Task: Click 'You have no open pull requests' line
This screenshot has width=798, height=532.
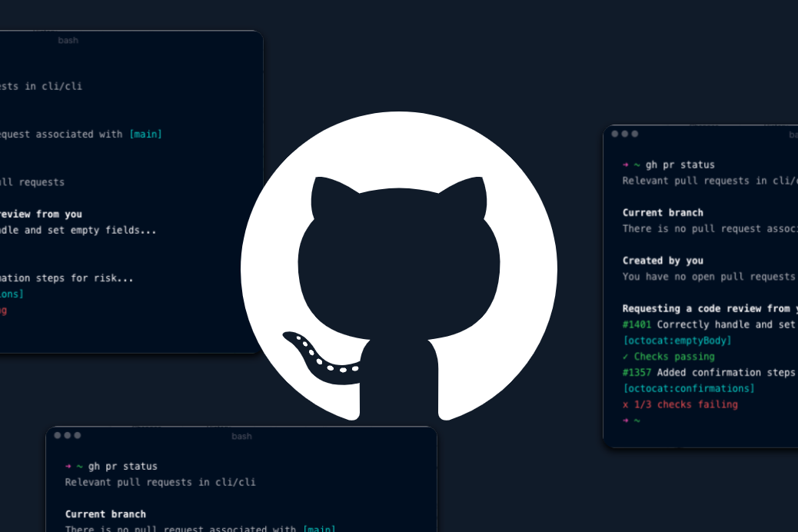Action: (x=708, y=277)
